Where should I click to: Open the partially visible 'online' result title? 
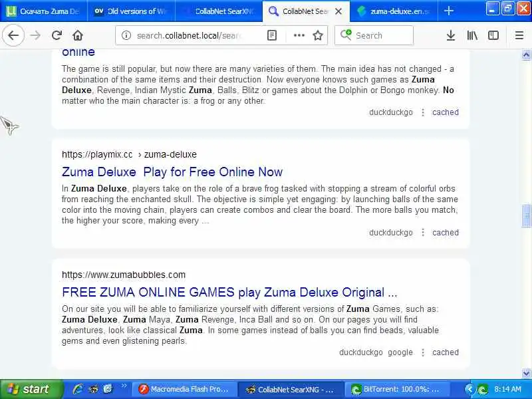coord(78,52)
